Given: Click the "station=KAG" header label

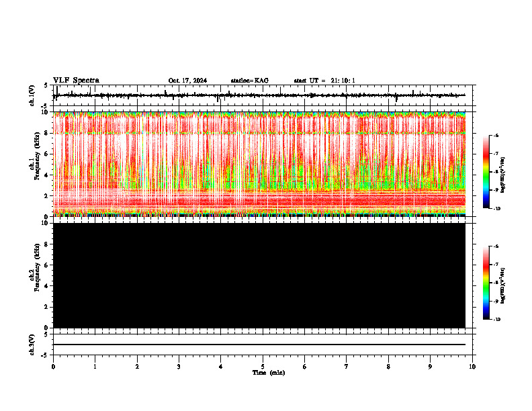Looking at the screenshot, I should click(250, 81).
